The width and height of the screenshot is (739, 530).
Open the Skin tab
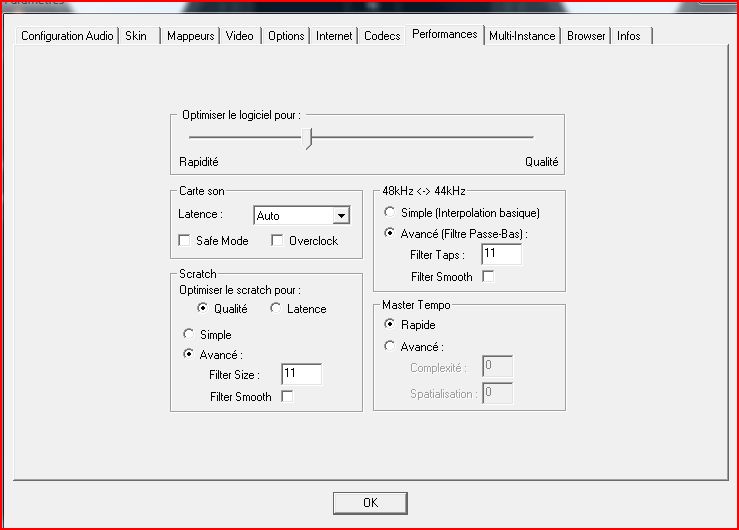point(139,36)
